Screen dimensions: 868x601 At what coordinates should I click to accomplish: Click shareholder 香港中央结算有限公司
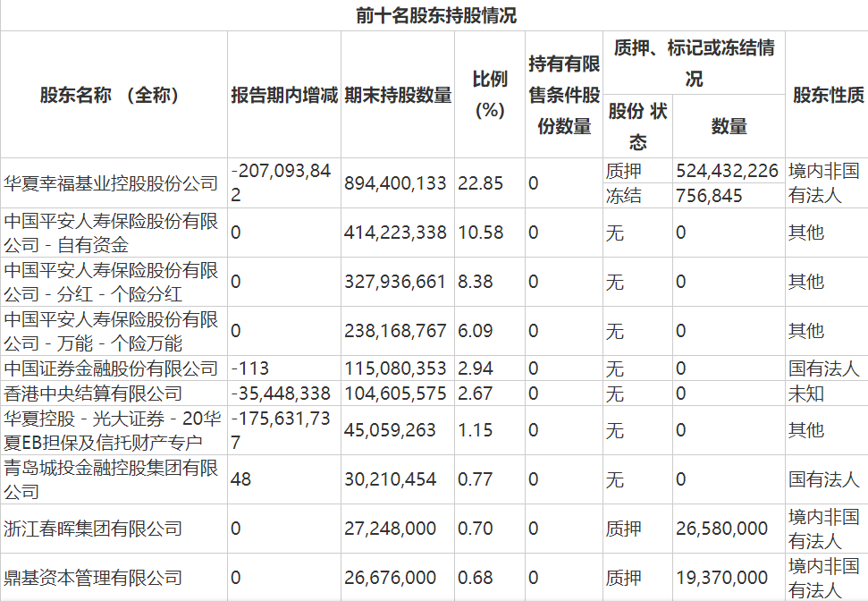click(93, 394)
